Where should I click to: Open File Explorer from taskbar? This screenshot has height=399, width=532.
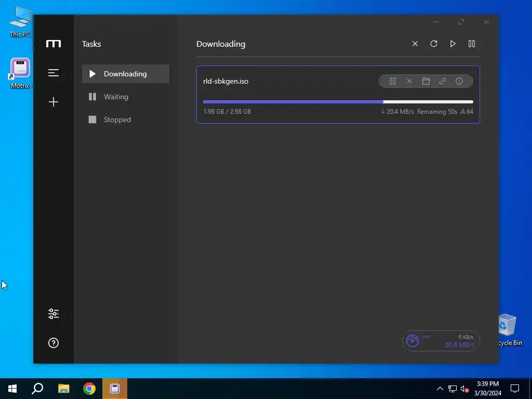63,389
